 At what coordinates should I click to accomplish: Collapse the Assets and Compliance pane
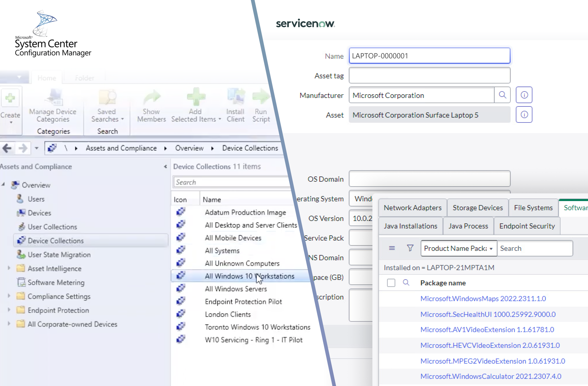(x=165, y=167)
